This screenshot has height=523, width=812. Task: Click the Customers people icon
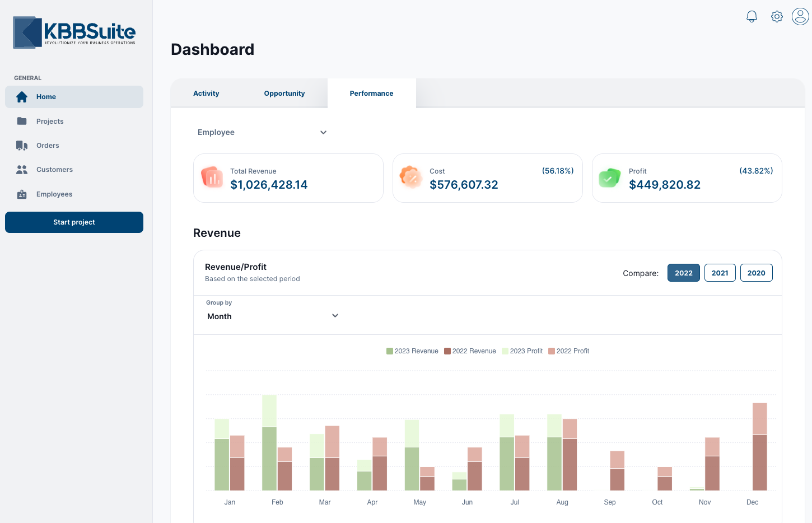click(22, 170)
